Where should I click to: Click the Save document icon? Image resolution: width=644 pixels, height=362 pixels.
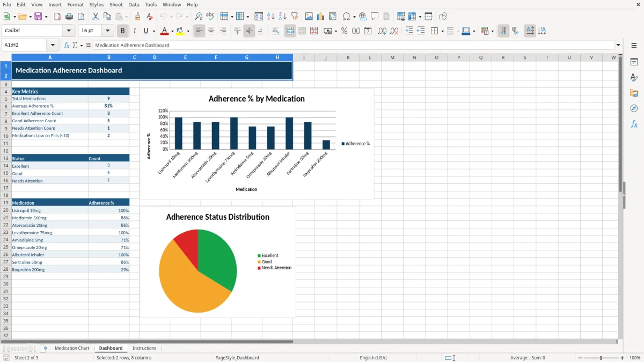click(38, 17)
